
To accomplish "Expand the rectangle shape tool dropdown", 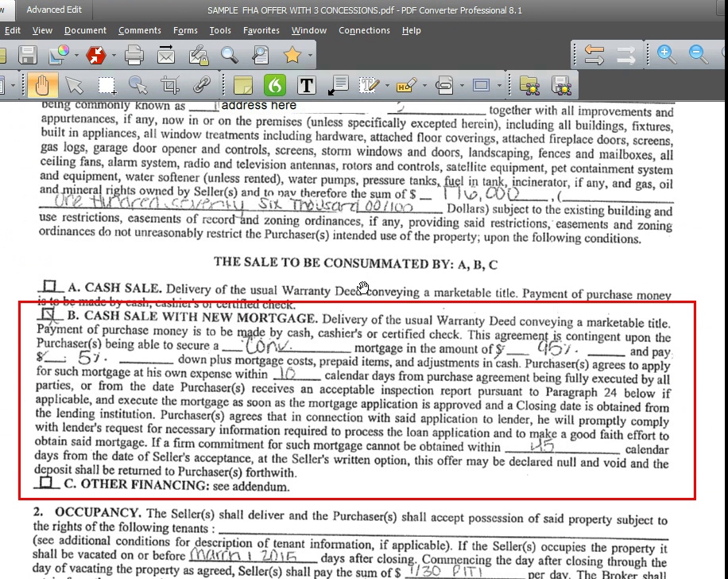I will 498,85.
